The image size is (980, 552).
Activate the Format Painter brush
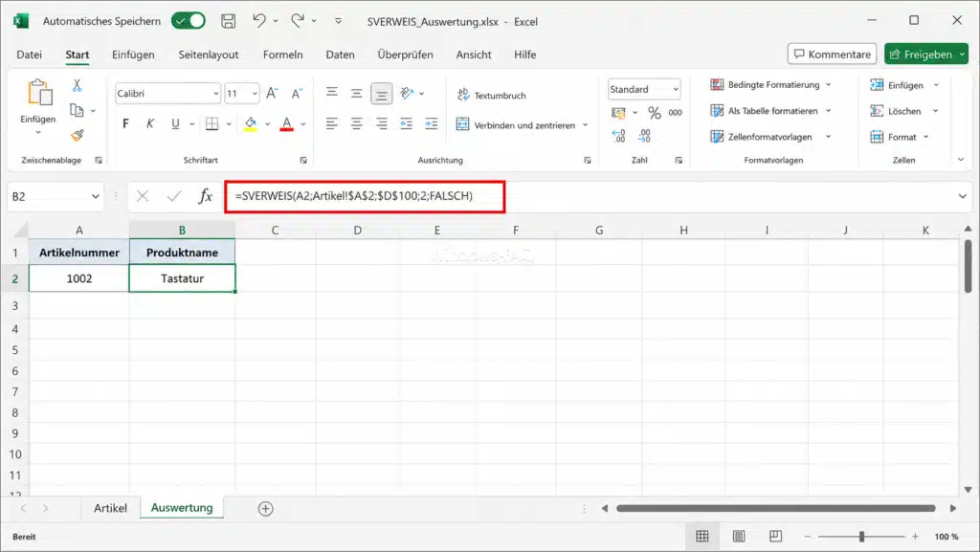(x=77, y=135)
